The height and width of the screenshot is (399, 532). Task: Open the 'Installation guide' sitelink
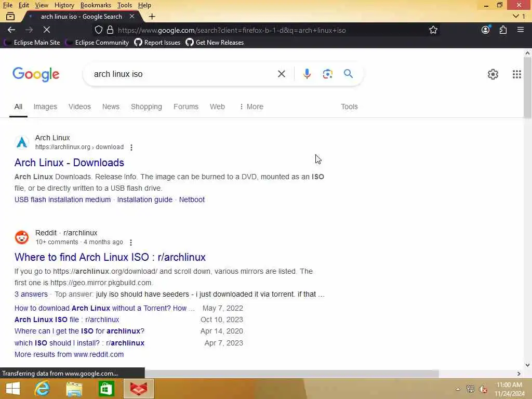(x=144, y=199)
